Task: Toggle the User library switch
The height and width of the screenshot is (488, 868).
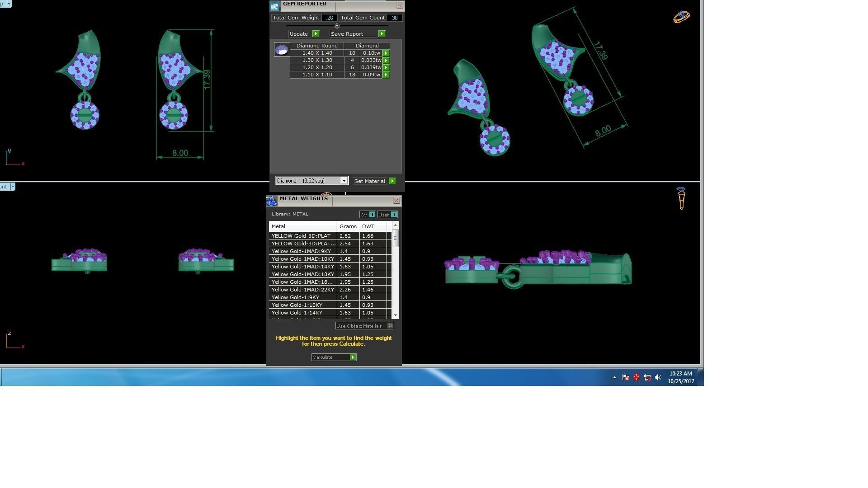Action: (394, 215)
